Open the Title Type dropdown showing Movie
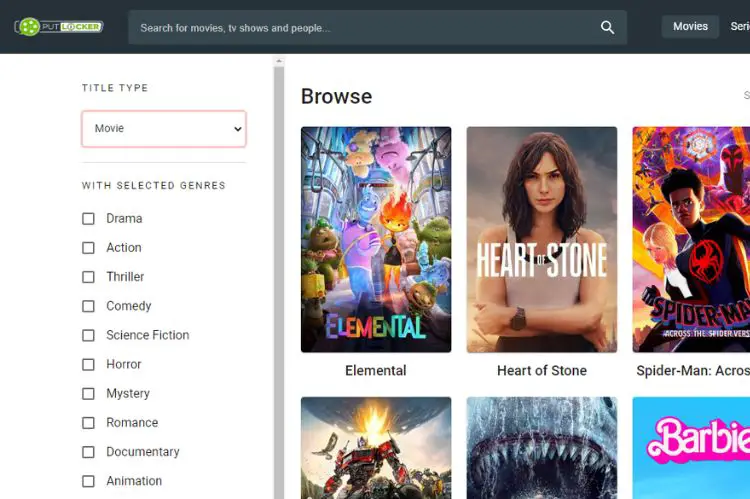750x499 pixels. [164, 129]
